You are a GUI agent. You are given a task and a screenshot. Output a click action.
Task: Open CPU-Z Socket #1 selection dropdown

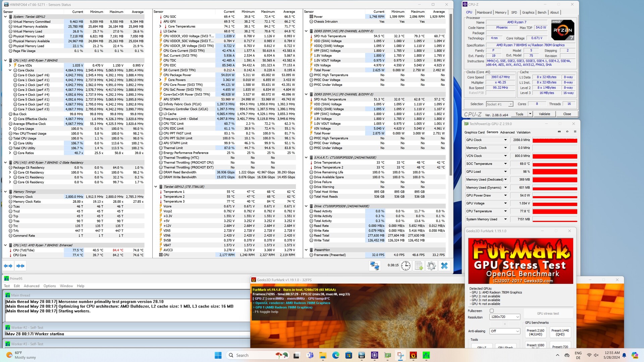(x=499, y=104)
